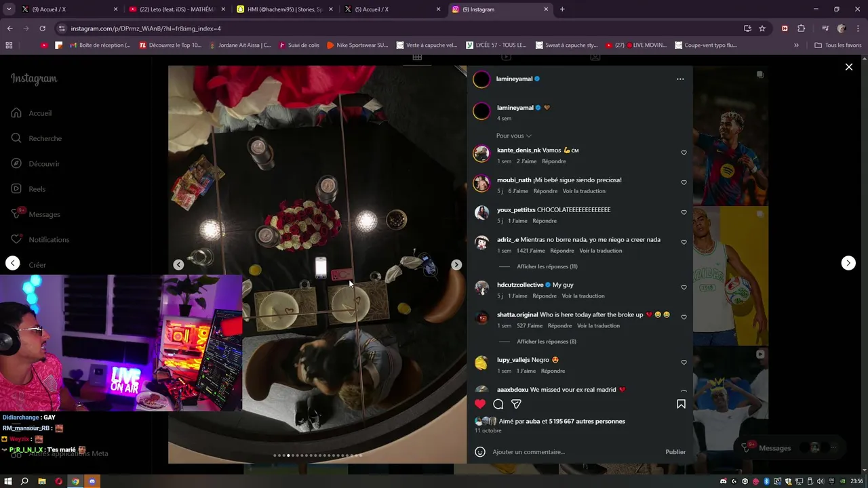This screenshot has height=488, width=868.
Task: Save the post with the bookmark icon
Action: [x=681, y=404]
